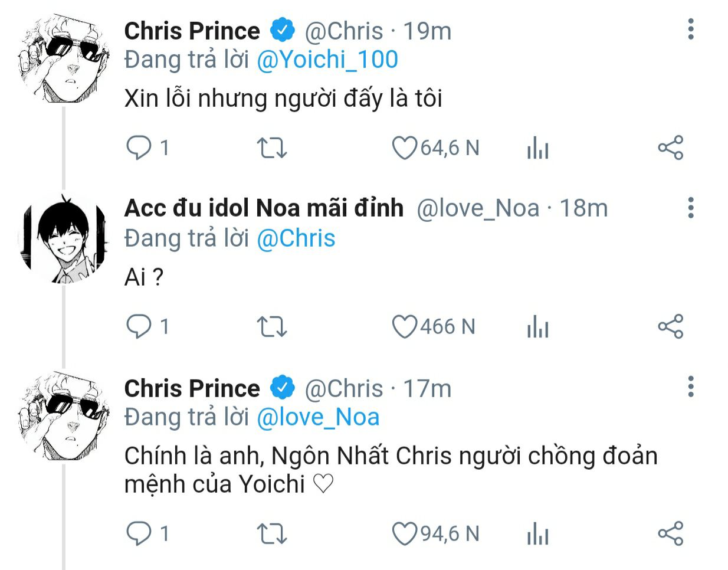
Task: Retweet Chris Prince's 17m tweet
Action: (272, 534)
